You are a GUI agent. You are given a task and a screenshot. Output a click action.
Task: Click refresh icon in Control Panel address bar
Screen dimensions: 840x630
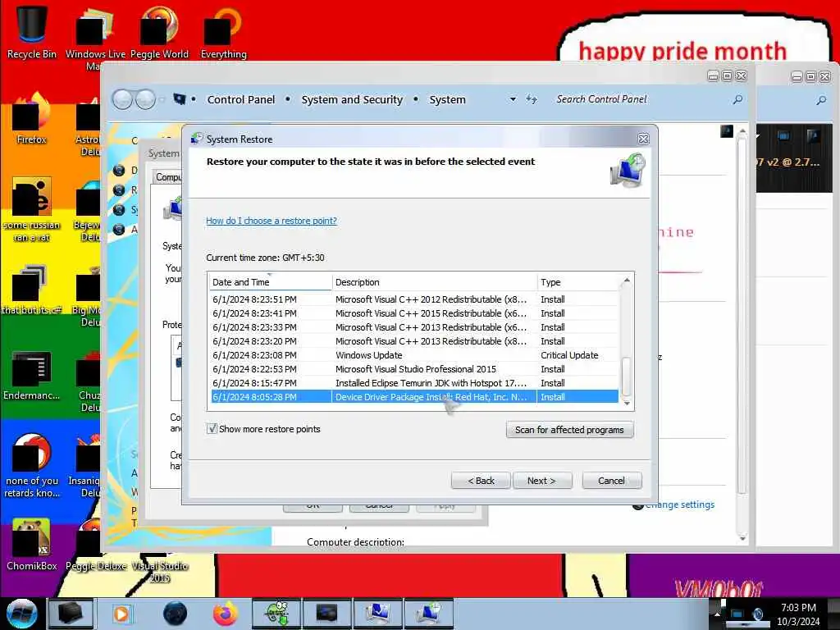coord(531,99)
